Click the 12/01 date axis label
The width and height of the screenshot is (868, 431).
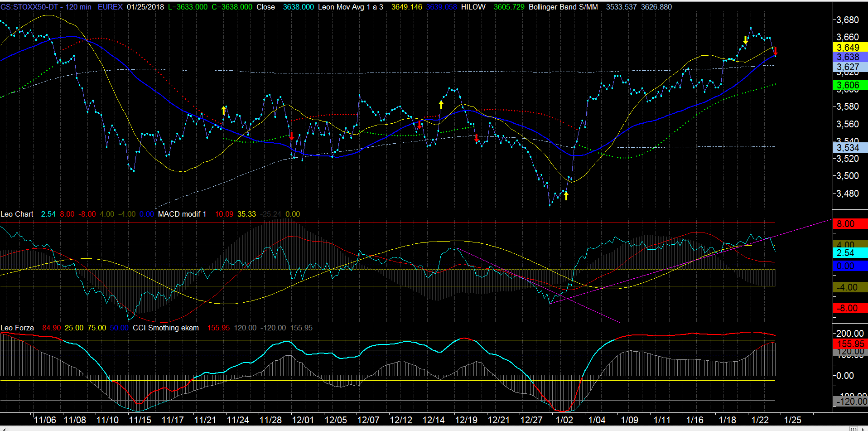click(x=303, y=420)
